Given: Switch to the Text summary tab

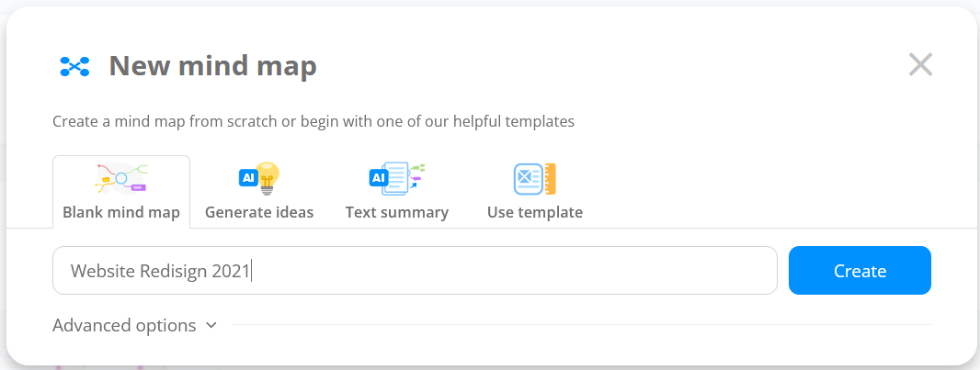Looking at the screenshot, I should click(397, 192).
